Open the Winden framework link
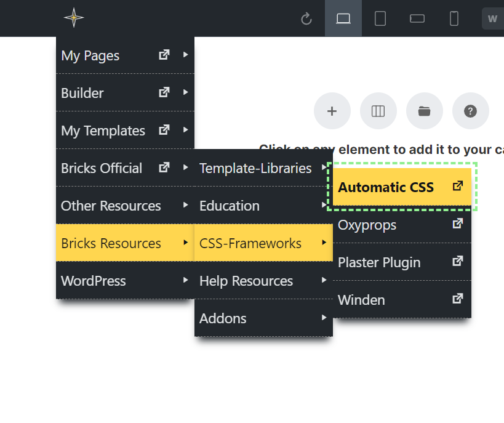504x423 pixels. 362,300
